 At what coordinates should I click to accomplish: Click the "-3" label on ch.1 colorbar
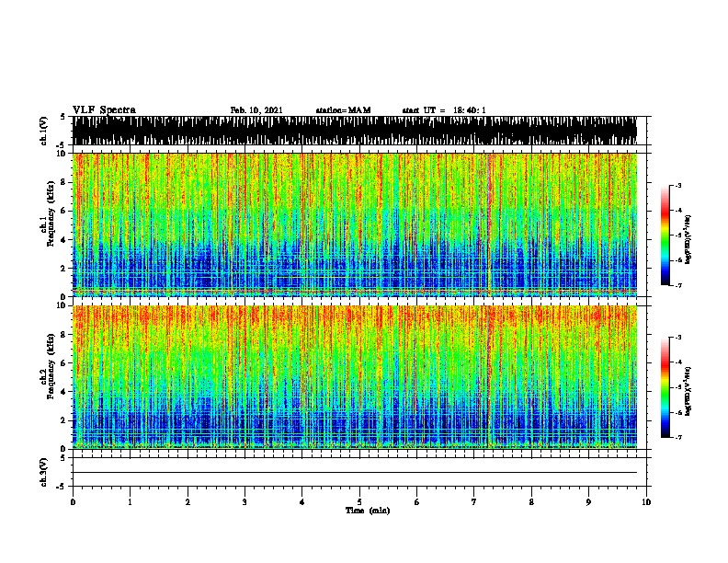point(678,185)
